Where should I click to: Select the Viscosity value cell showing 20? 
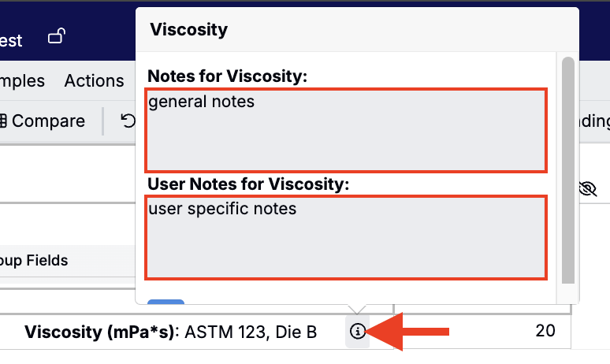[545, 331]
